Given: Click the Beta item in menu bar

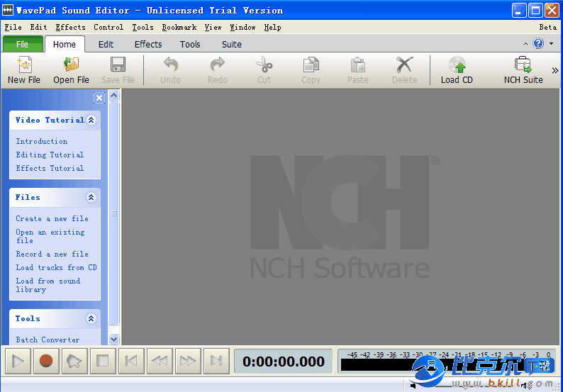Looking at the screenshot, I should point(548,27).
